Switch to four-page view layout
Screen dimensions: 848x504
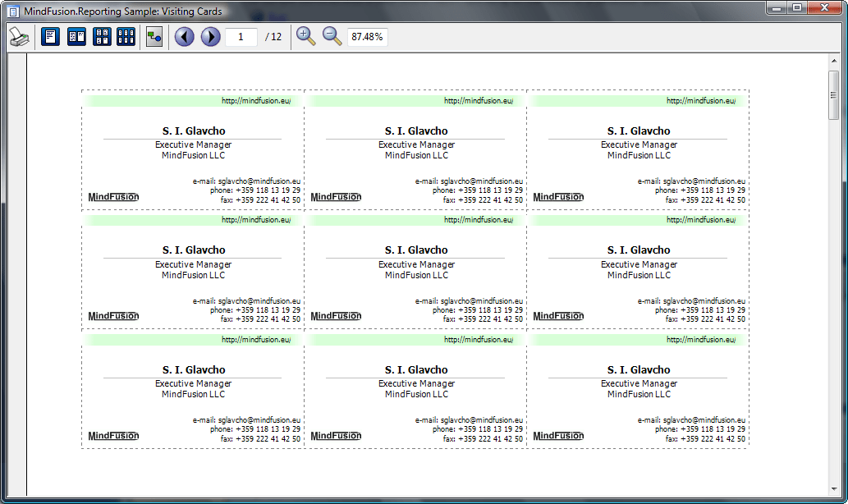pyautogui.click(x=102, y=37)
